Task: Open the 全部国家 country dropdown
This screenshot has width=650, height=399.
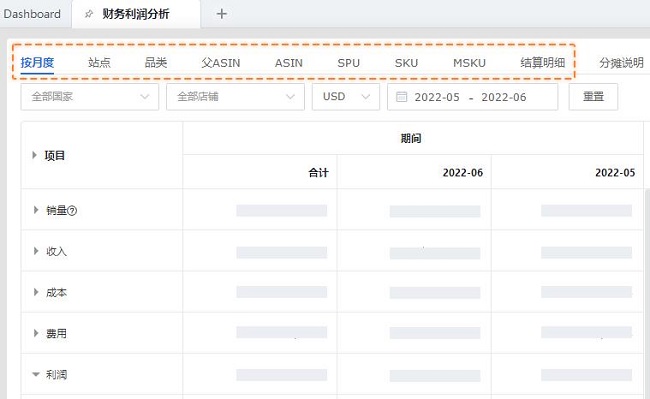Action: tap(90, 97)
